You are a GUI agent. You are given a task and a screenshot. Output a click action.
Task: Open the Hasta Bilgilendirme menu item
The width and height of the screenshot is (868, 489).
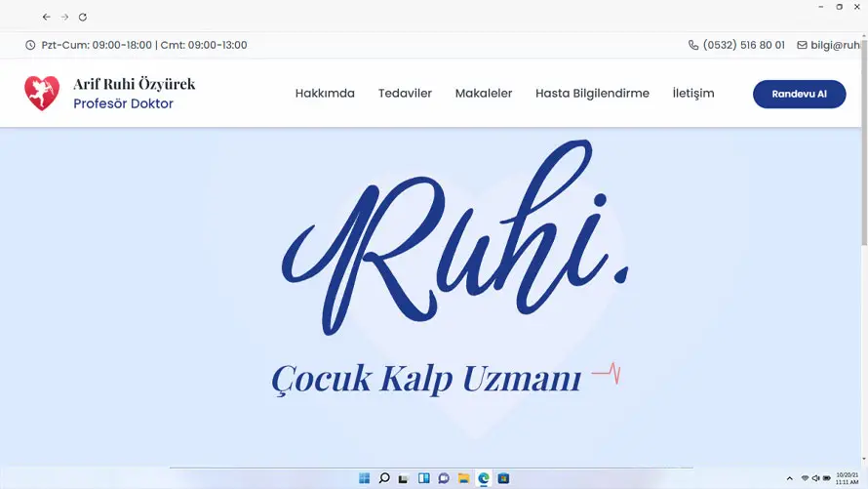point(592,94)
